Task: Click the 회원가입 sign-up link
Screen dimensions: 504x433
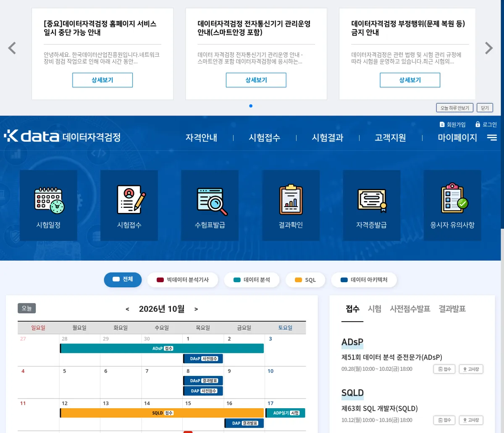Action: tap(452, 124)
